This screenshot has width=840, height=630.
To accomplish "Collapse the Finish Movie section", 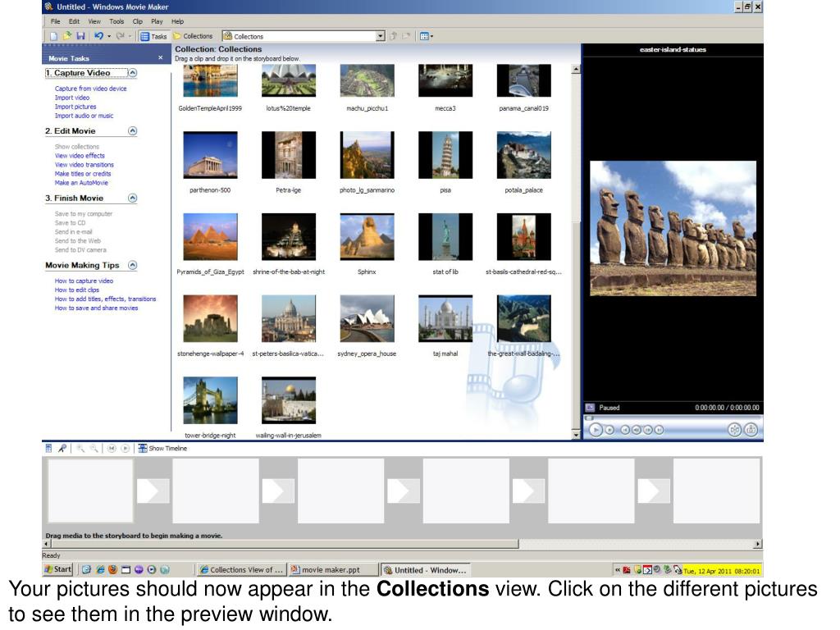I will (132, 198).
